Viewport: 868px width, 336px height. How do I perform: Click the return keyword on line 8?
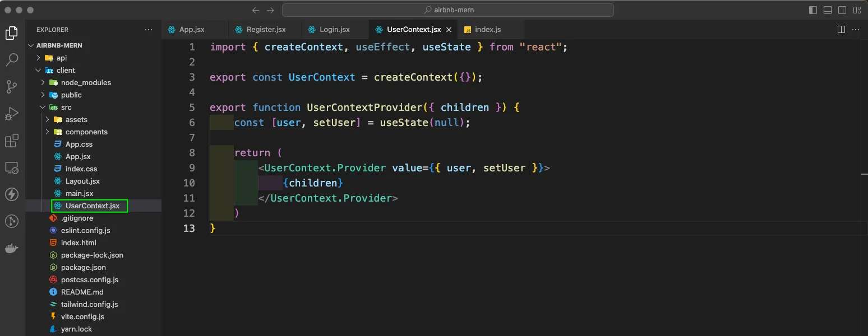pyautogui.click(x=252, y=152)
